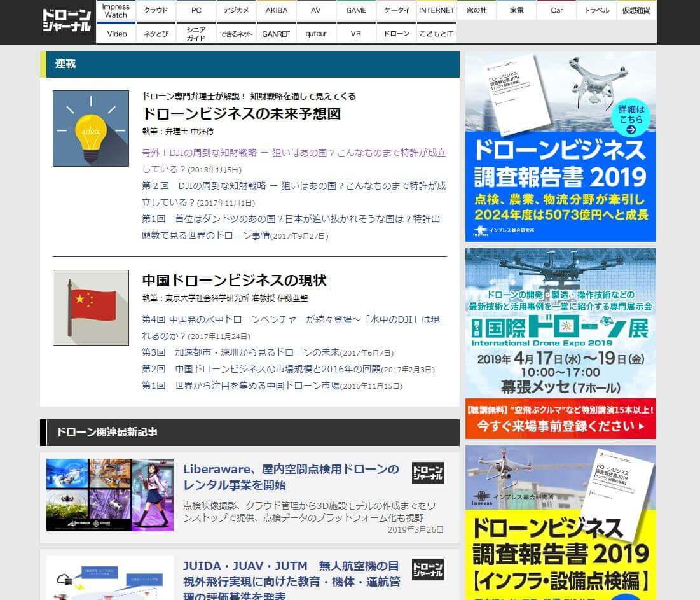Screen dimensions: 700x600
Task: Open the クラウド tab
Action: pyautogui.click(x=156, y=11)
